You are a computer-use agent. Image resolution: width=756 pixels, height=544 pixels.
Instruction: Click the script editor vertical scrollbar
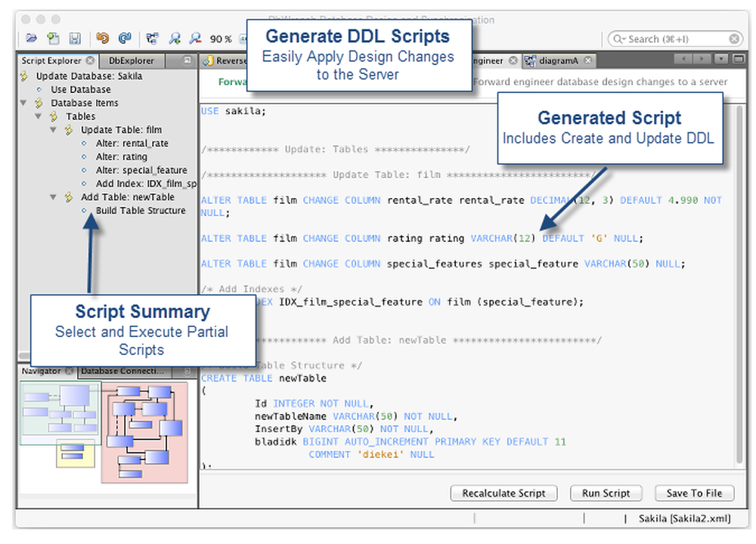click(x=739, y=284)
